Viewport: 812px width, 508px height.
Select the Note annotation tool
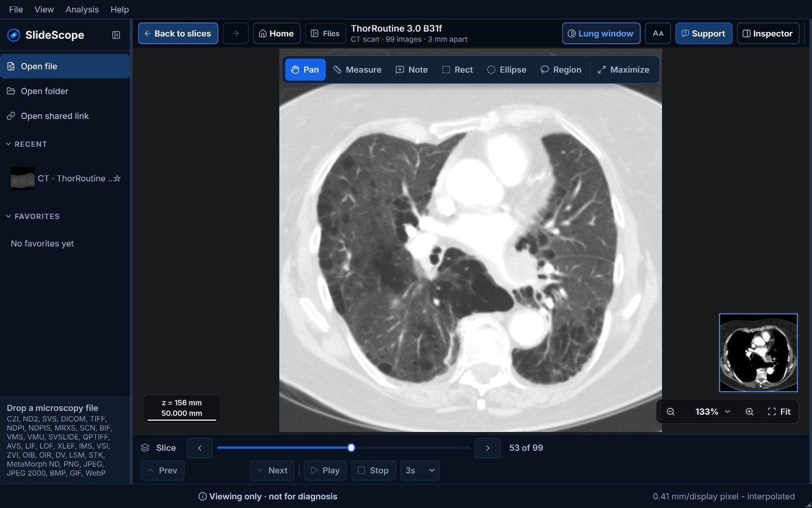pyautogui.click(x=412, y=70)
